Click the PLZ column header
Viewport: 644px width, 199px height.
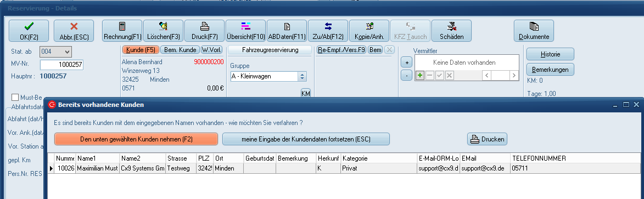click(x=205, y=158)
